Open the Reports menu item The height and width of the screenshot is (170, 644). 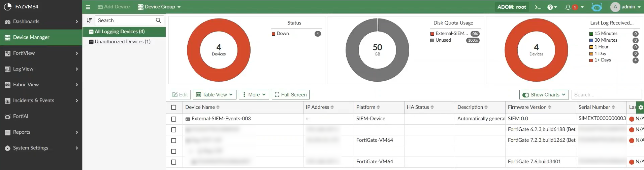[x=41, y=132]
